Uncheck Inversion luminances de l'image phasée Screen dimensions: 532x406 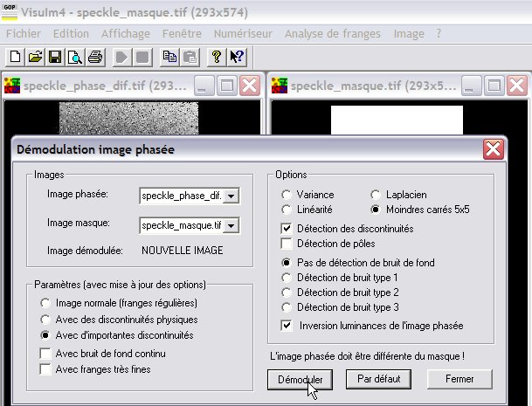point(287,326)
